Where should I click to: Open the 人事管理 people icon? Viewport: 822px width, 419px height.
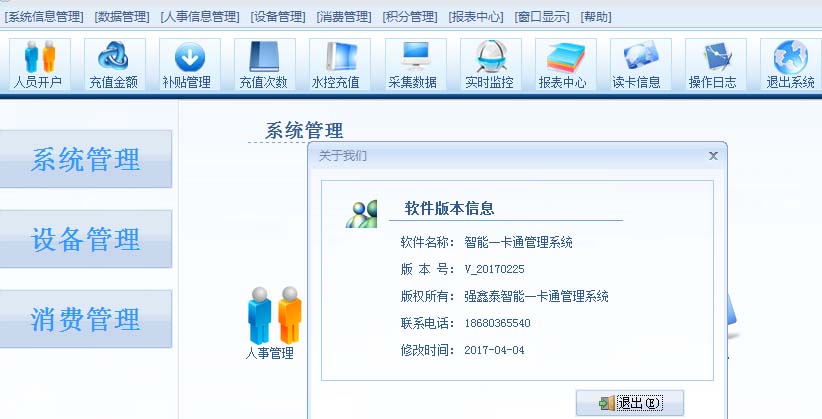(273, 323)
